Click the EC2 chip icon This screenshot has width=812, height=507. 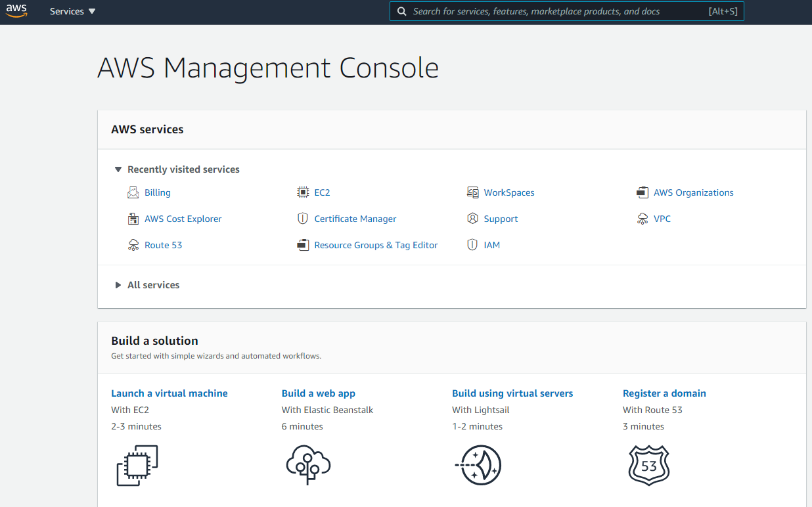303,192
